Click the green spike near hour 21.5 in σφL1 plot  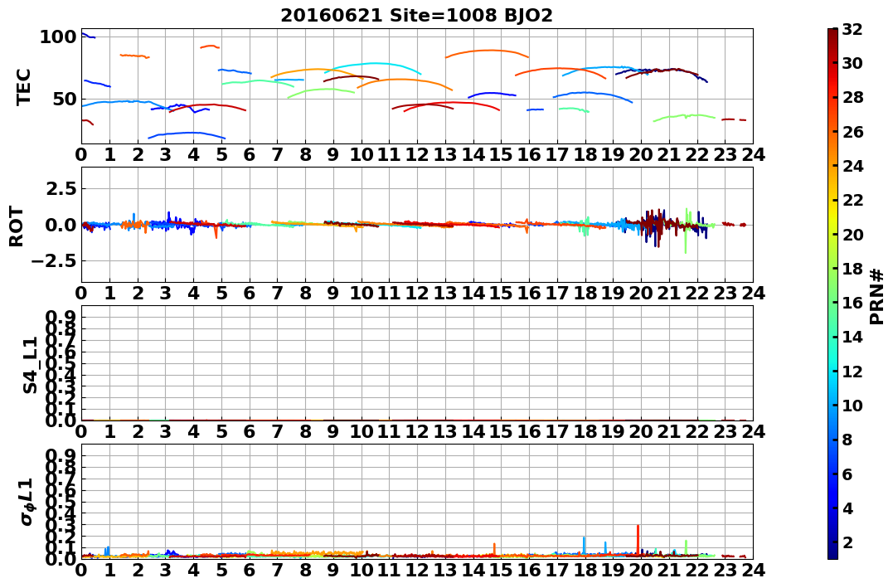(x=687, y=547)
